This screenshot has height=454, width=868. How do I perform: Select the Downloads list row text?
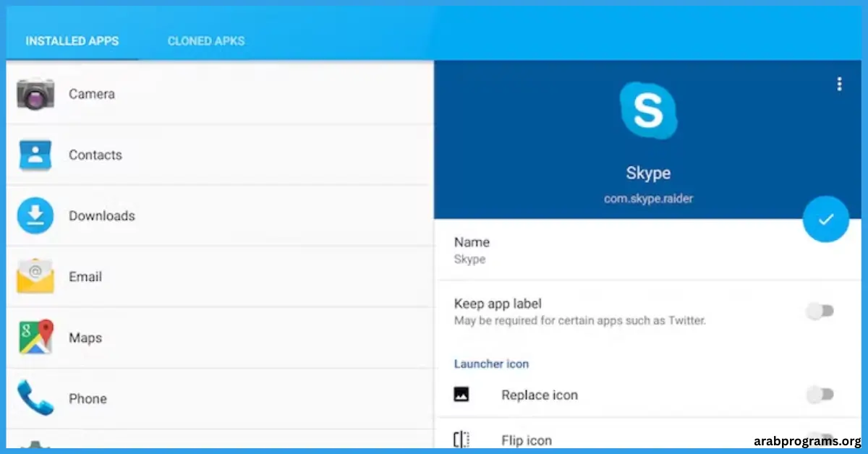click(102, 215)
